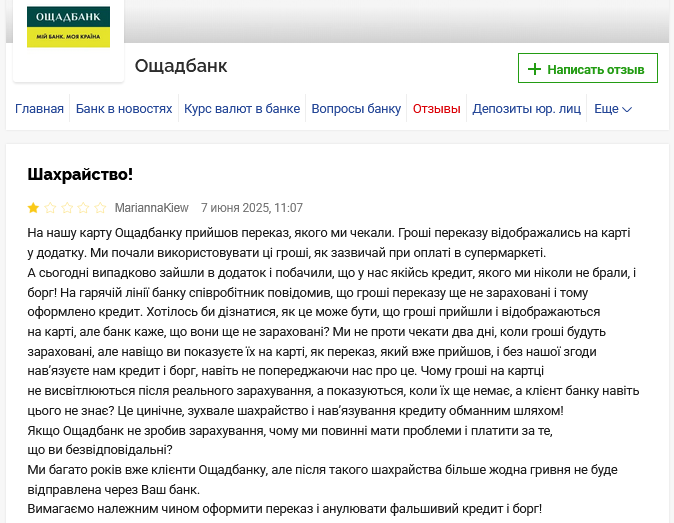
Task: Open the 'Главная' tab
Action: [x=39, y=109]
